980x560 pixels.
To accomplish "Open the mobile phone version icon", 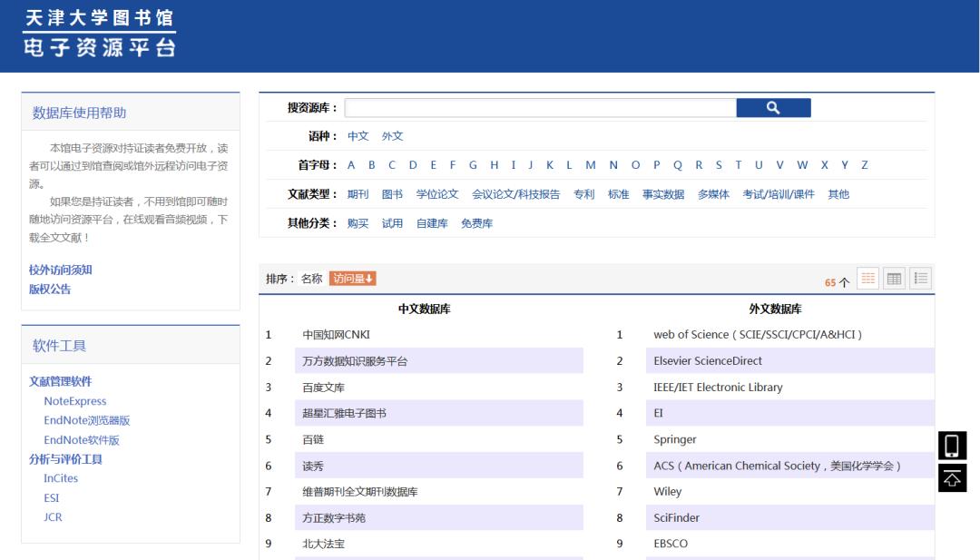I will click(x=952, y=446).
